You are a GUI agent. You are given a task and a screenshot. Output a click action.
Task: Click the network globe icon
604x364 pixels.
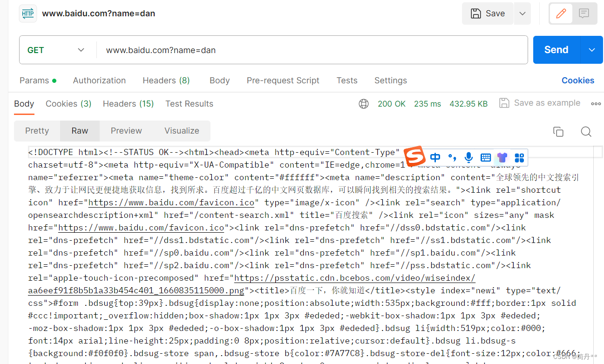[x=364, y=104]
